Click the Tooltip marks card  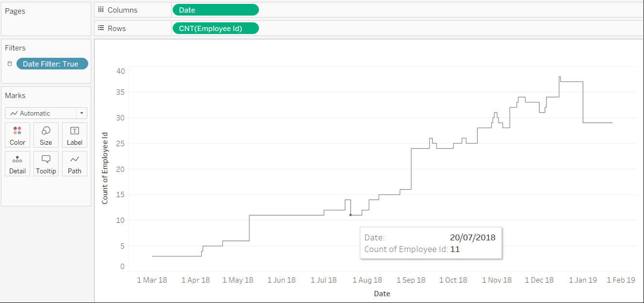pyautogui.click(x=46, y=164)
